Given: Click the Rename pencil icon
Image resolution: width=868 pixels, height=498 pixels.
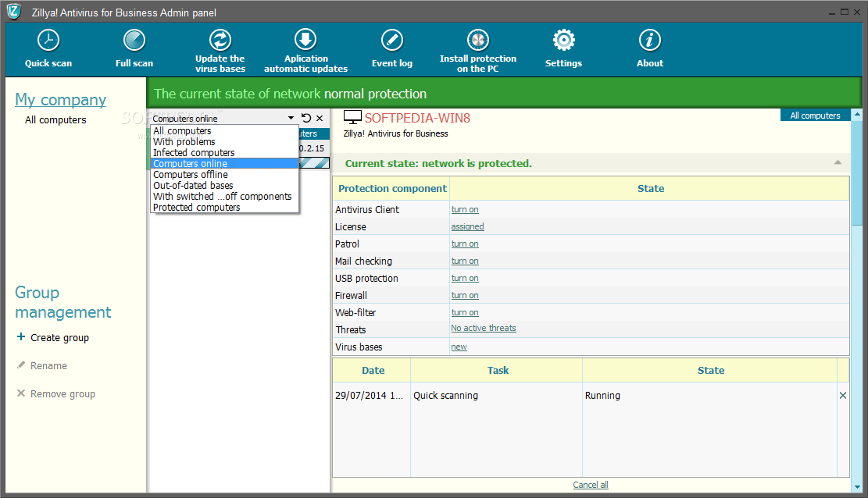Looking at the screenshot, I should (x=21, y=365).
